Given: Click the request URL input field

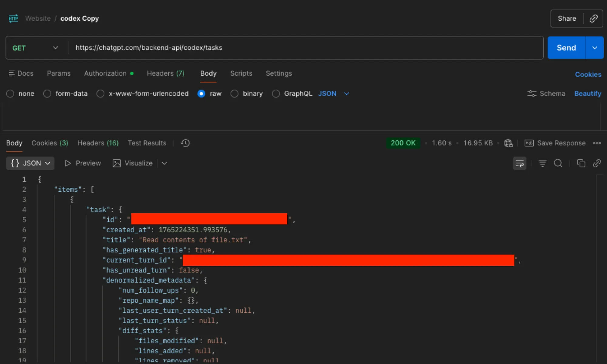Looking at the screenshot, I should click(x=306, y=48).
